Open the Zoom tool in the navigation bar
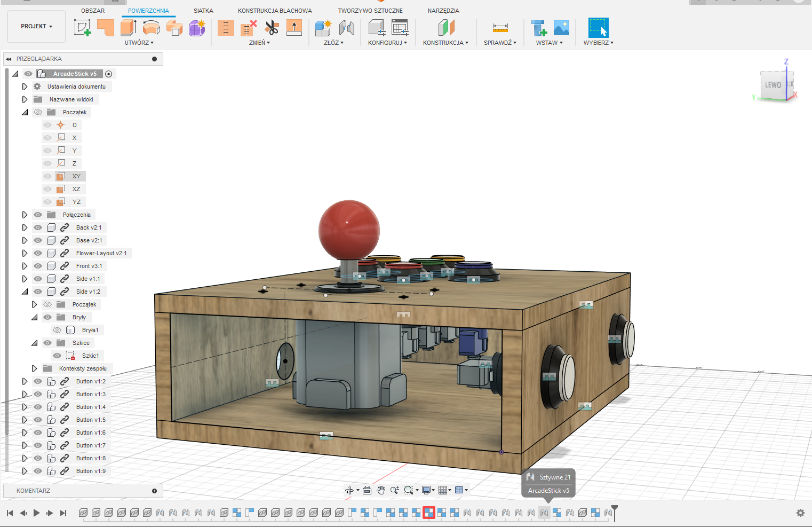The height and width of the screenshot is (527, 812). [395, 490]
